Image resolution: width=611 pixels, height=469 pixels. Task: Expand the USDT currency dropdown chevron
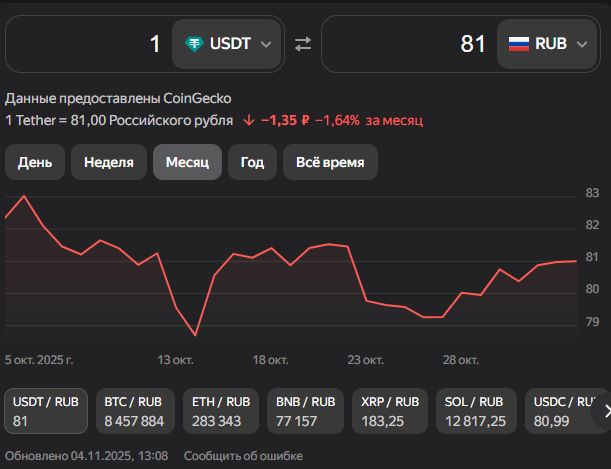[x=266, y=44]
